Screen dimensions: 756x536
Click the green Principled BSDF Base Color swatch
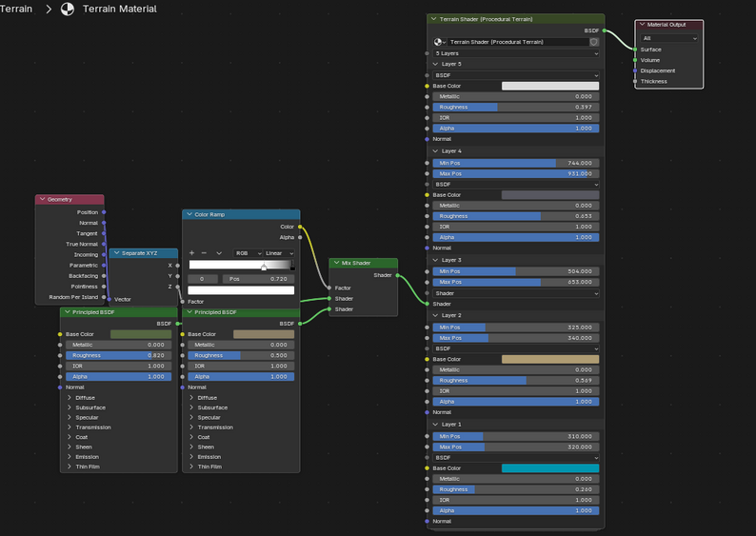141,334
